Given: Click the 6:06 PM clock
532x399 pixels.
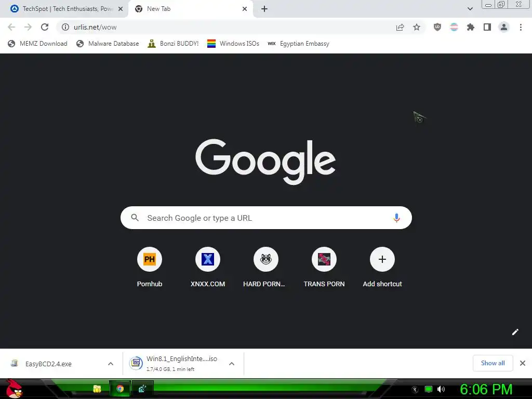Looking at the screenshot, I should [x=486, y=390].
